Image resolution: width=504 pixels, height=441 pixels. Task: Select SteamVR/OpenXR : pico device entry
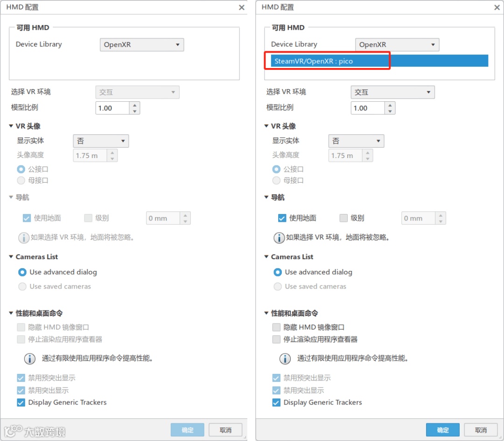pos(379,61)
